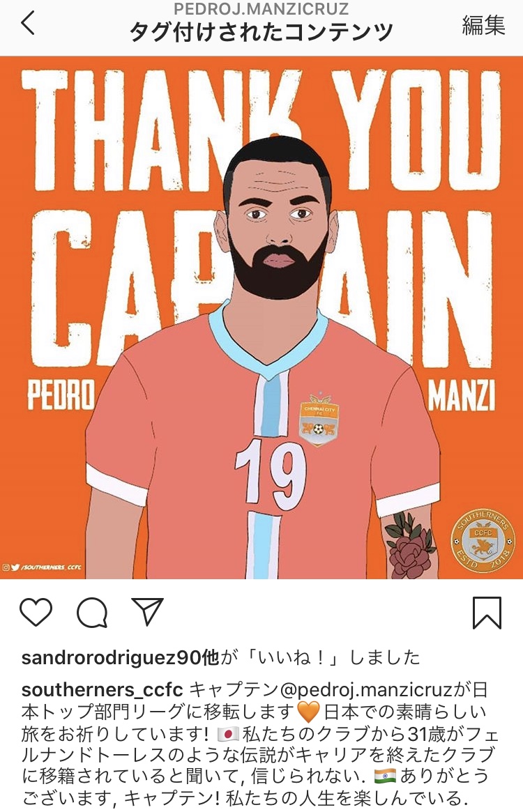Like the post with the heart icon
The width and height of the screenshot is (523, 812).
pyautogui.click(x=36, y=612)
